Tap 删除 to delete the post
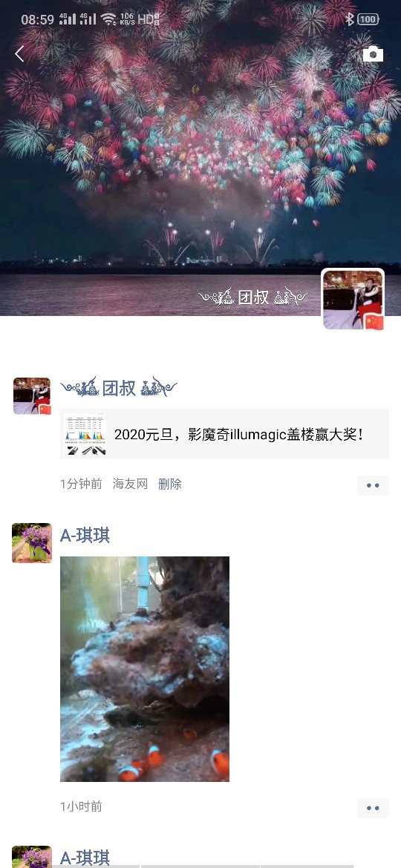401x868 pixels. pos(170,484)
